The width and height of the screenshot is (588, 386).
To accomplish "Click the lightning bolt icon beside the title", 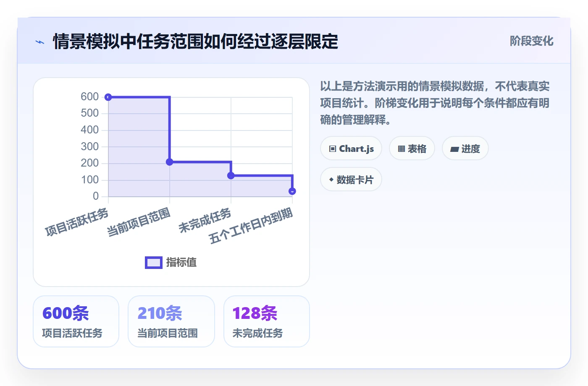I will coord(40,42).
